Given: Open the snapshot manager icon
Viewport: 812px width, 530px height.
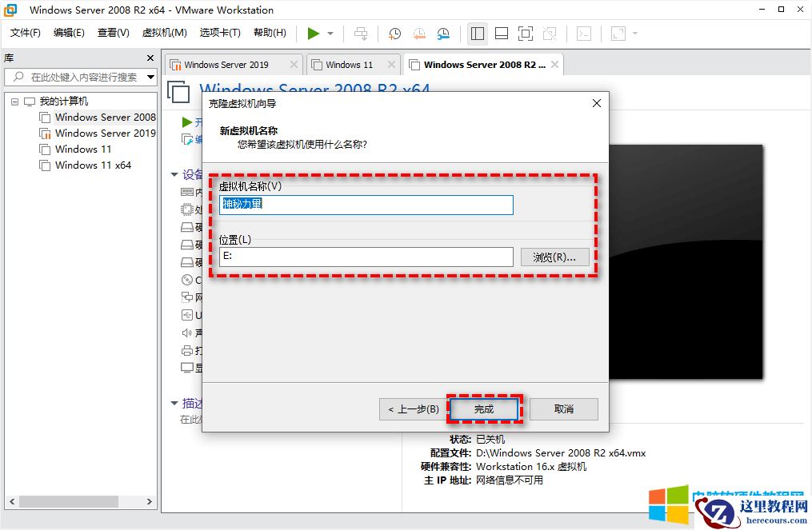Looking at the screenshot, I should click(443, 34).
